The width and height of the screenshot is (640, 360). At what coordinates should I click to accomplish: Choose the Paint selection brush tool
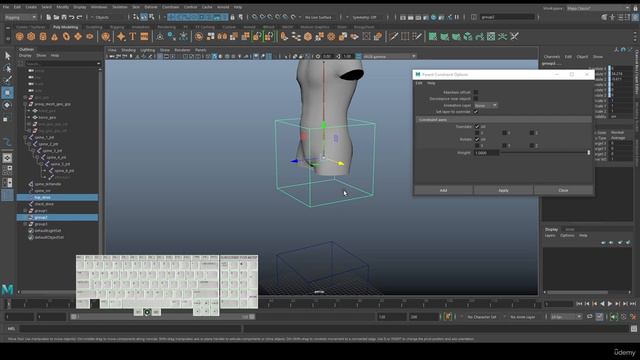(7, 80)
